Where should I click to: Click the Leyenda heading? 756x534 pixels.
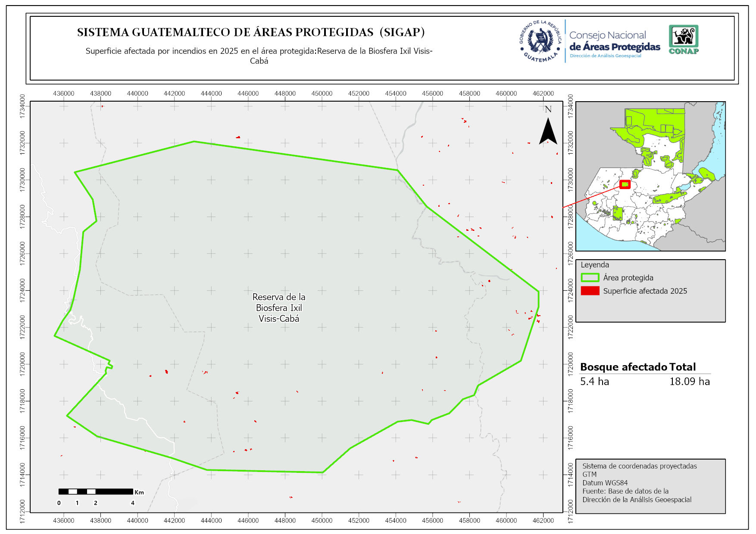pos(595,265)
